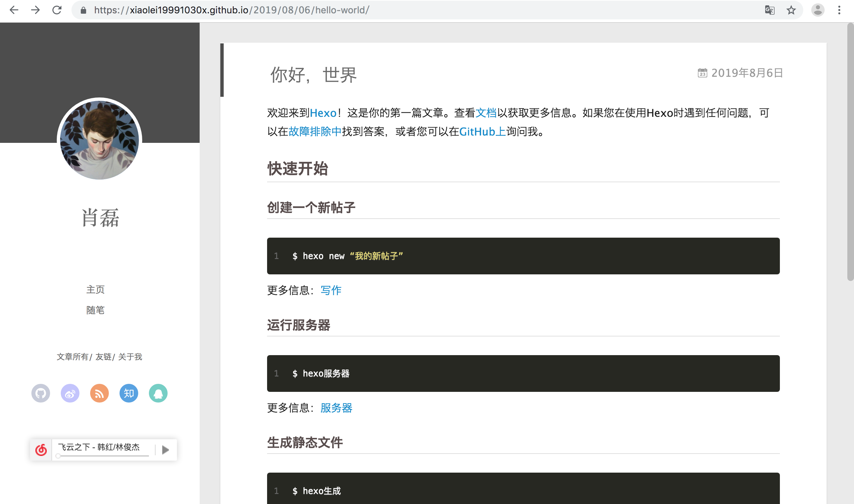Image resolution: width=854 pixels, height=504 pixels.
Task: Open the green QQ icon
Action: click(x=158, y=393)
